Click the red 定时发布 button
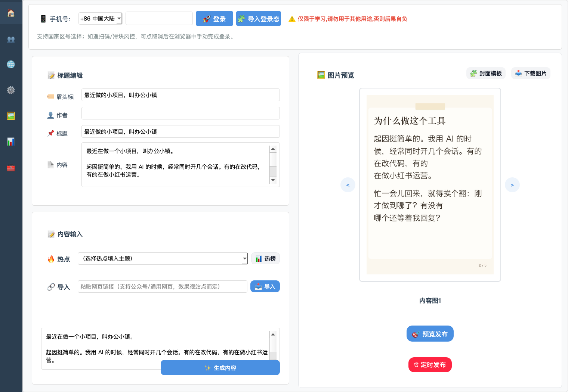The height and width of the screenshot is (392, 568). tap(430, 365)
